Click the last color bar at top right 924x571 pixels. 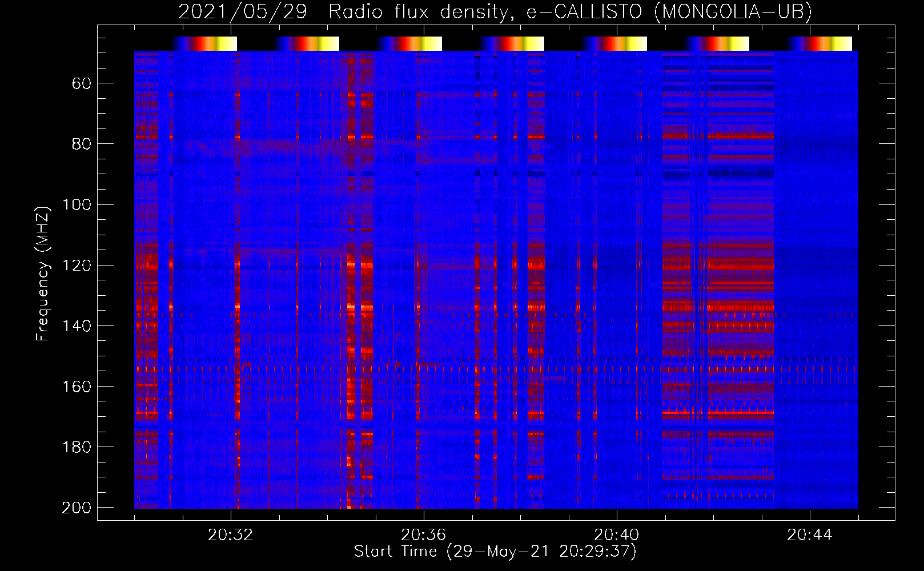tap(819, 43)
